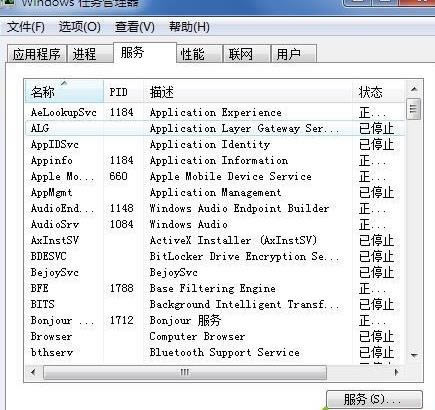
Task: Sort by the 描述 column header
Action: coord(248,91)
